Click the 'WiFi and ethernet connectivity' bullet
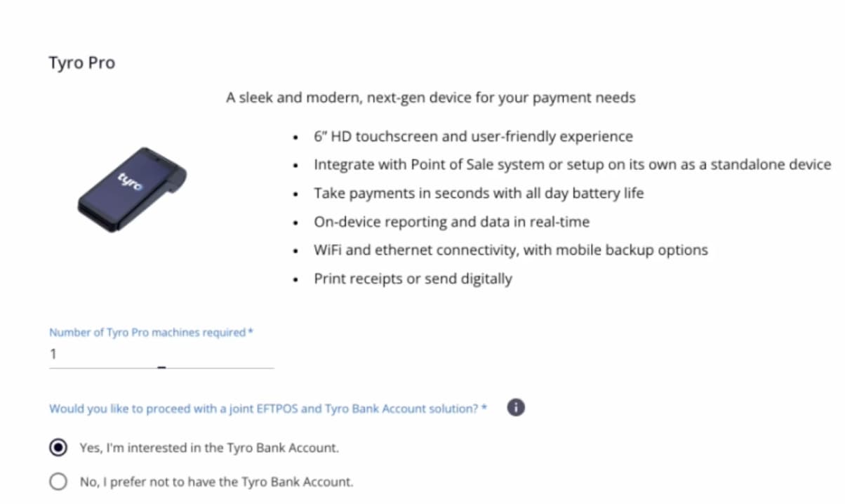This screenshot has height=504, width=845. coord(511,250)
